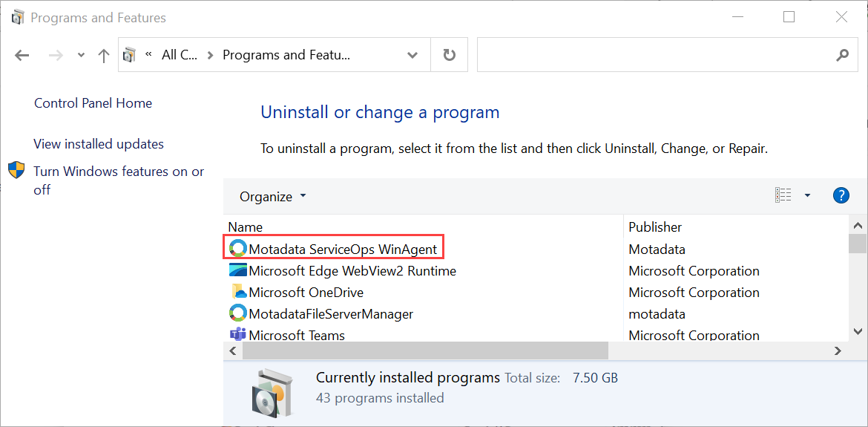Screen dimensions: 868x427
Task: Click the Back navigation arrow
Action: click(22, 55)
